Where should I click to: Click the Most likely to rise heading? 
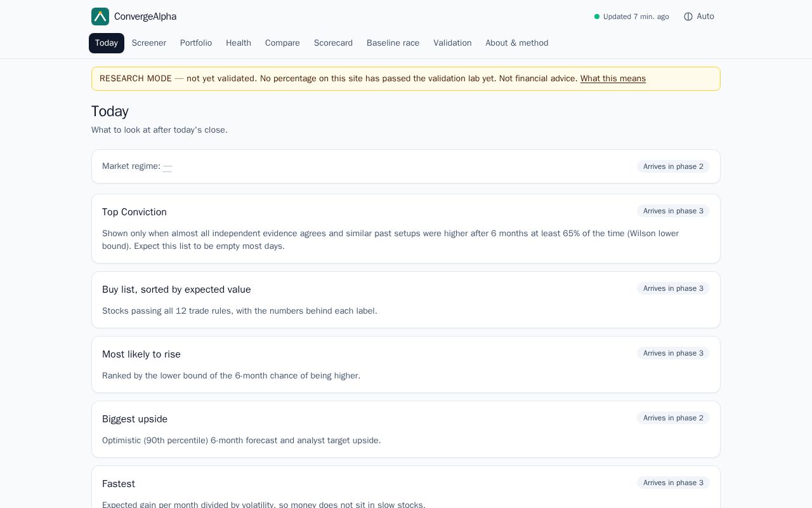coord(141,354)
